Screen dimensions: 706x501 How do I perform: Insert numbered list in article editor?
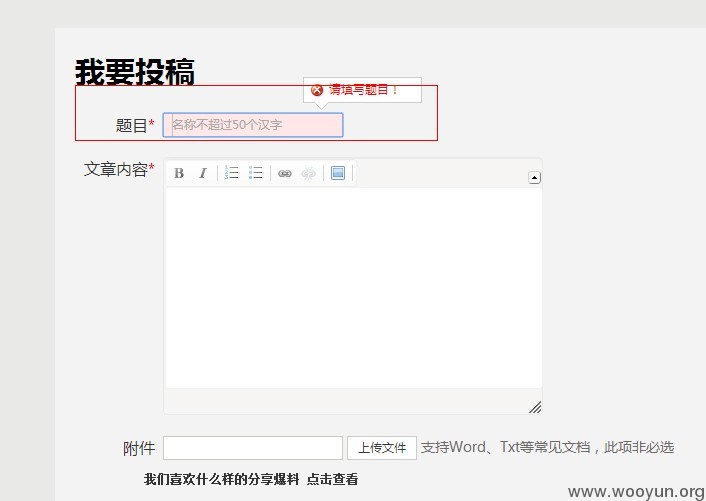231,172
